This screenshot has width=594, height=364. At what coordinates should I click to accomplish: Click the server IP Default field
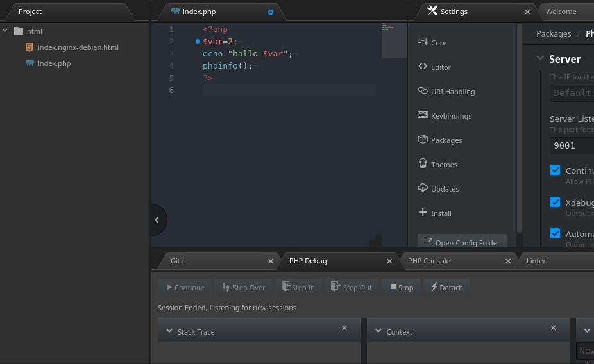coord(572,93)
